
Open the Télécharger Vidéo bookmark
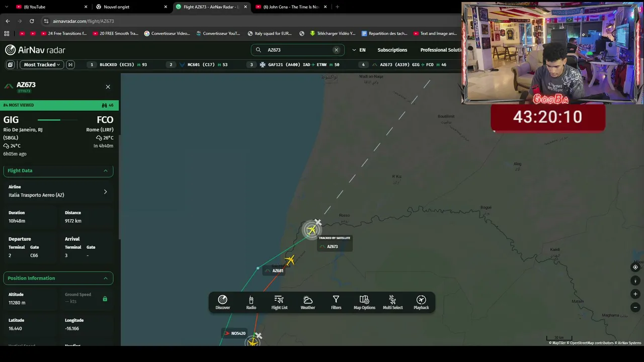(x=333, y=34)
